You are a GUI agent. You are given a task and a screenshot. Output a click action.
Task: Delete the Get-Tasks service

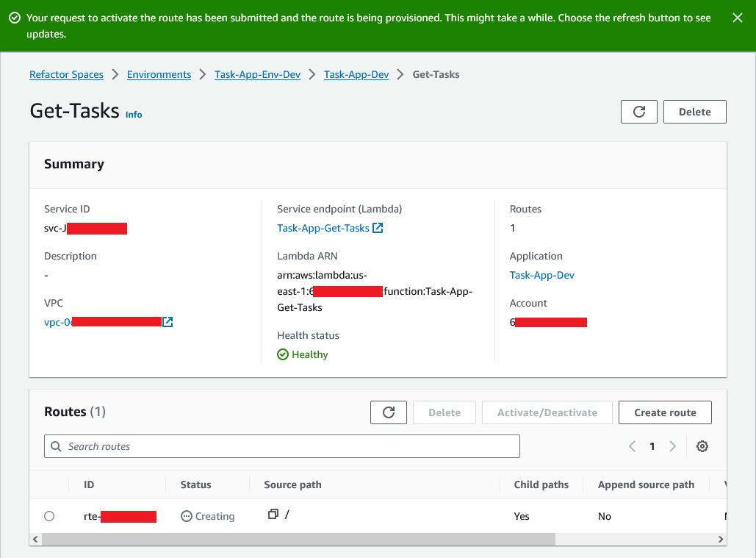(x=695, y=112)
